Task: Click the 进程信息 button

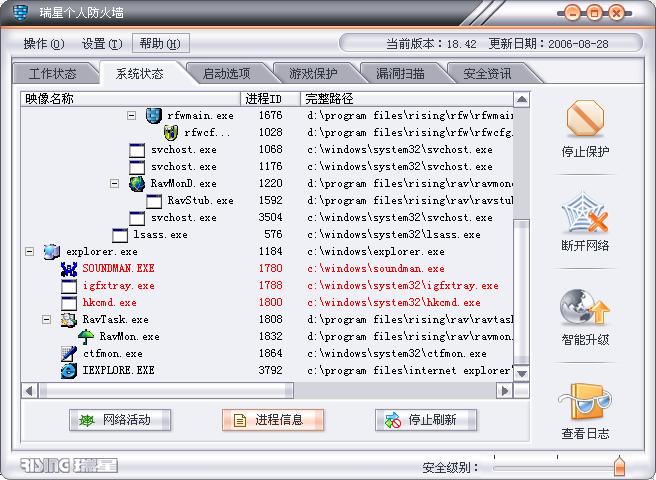Action: click(x=273, y=420)
